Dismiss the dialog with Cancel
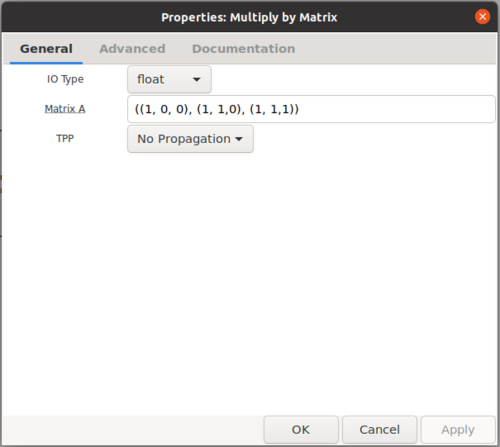Screen dimensions: 500x447 point(379,430)
